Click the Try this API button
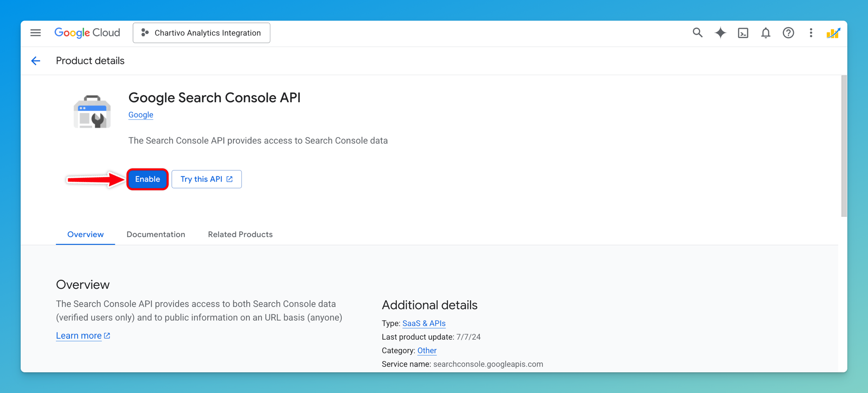Screen dimensions: 868x393 [206, 179]
